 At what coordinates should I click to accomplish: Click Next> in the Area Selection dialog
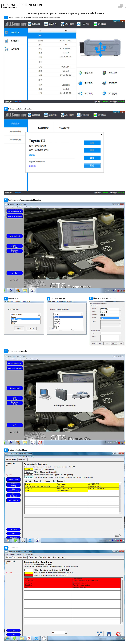(x=19, y=328)
